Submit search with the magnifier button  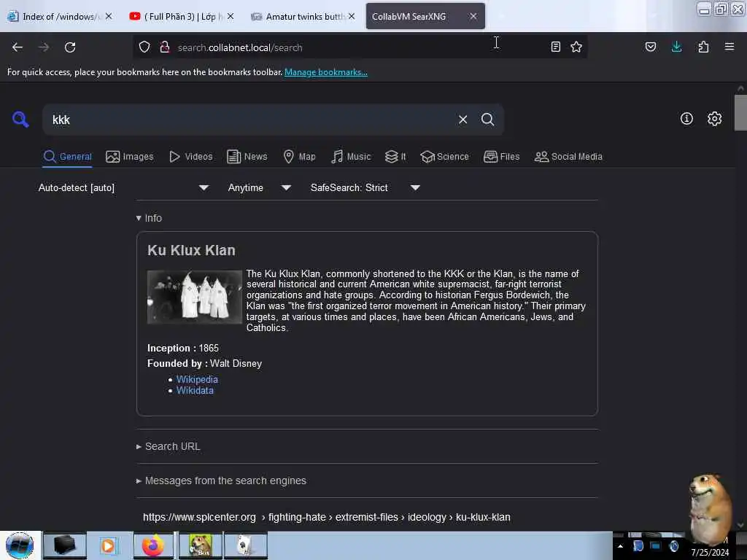pos(487,120)
